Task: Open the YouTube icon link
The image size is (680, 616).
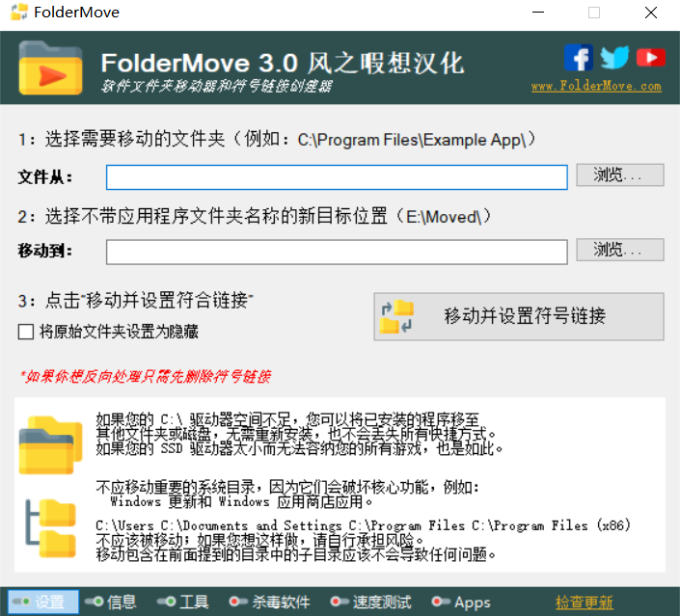Action: (x=651, y=58)
